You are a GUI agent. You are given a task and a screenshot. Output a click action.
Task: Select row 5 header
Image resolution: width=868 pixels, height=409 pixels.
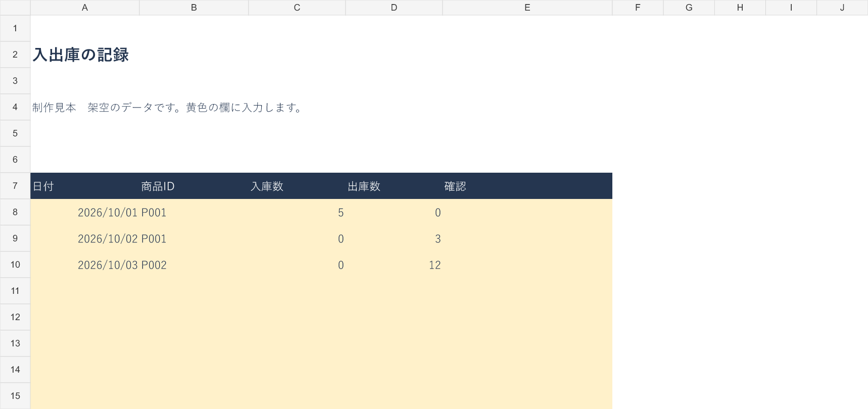[15, 133]
